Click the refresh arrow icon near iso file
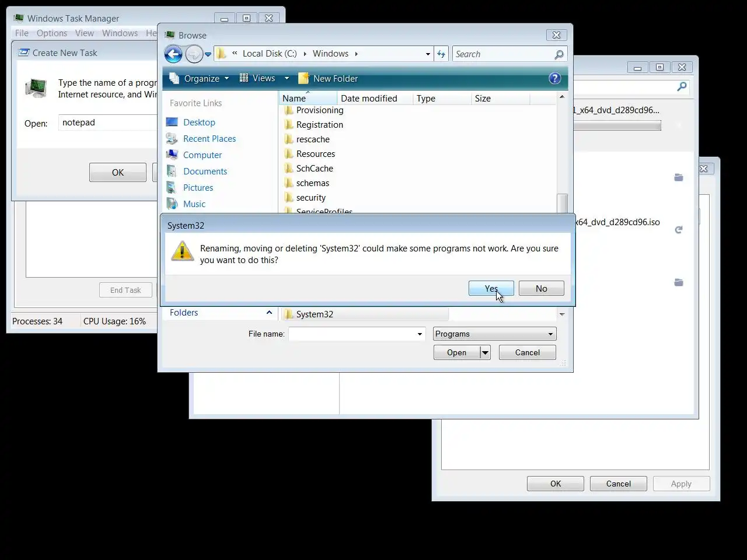The image size is (747, 560). pyautogui.click(x=679, y=230)
